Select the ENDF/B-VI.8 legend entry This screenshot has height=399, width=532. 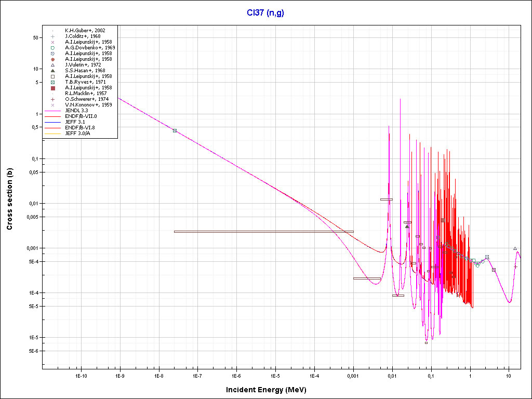(81, 128)
